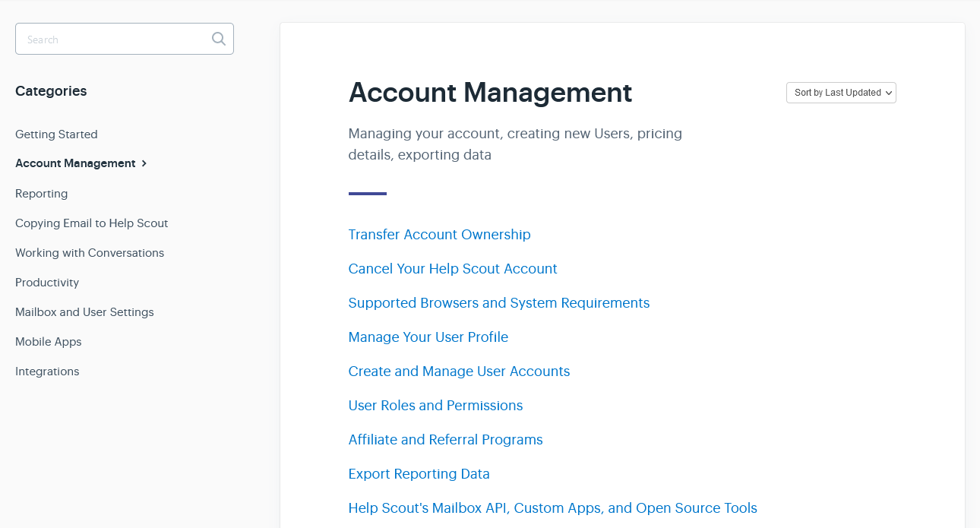Open the Productivity category

click(x=47, y=283)
